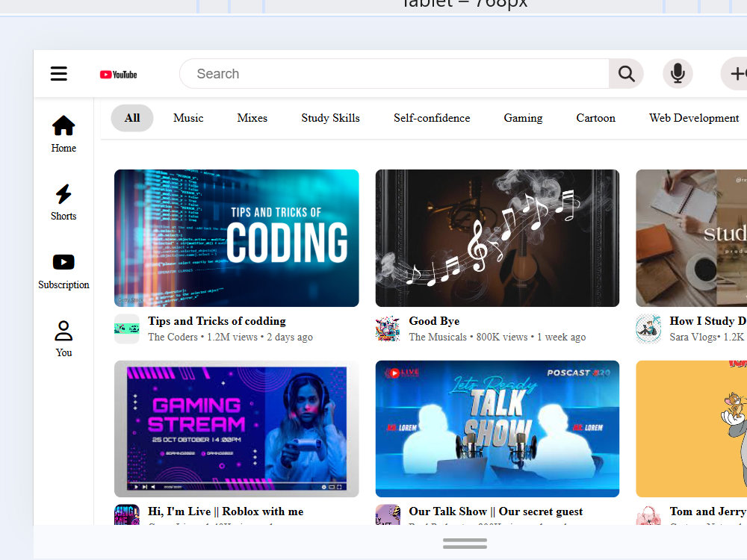
Task: Open Shorts from the sidebar
Action: coord(63,202)
